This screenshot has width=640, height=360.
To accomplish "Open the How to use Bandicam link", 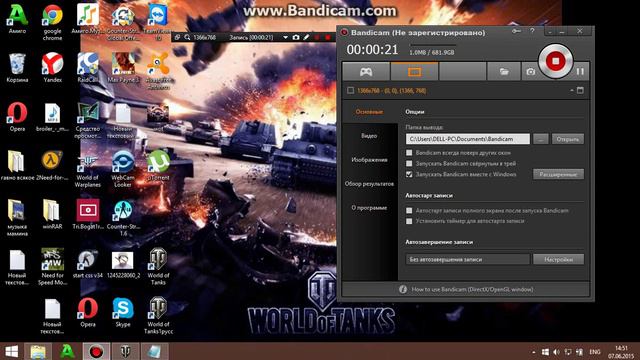I will click(472, 289).
